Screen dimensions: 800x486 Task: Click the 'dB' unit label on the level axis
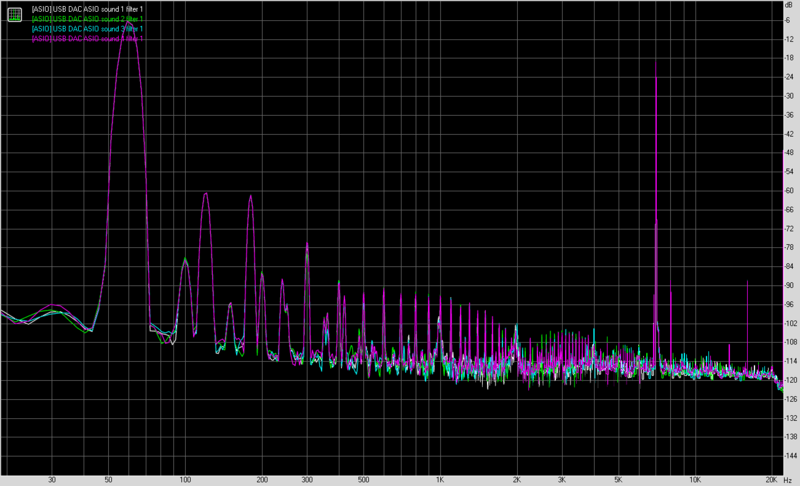(789, 5)
